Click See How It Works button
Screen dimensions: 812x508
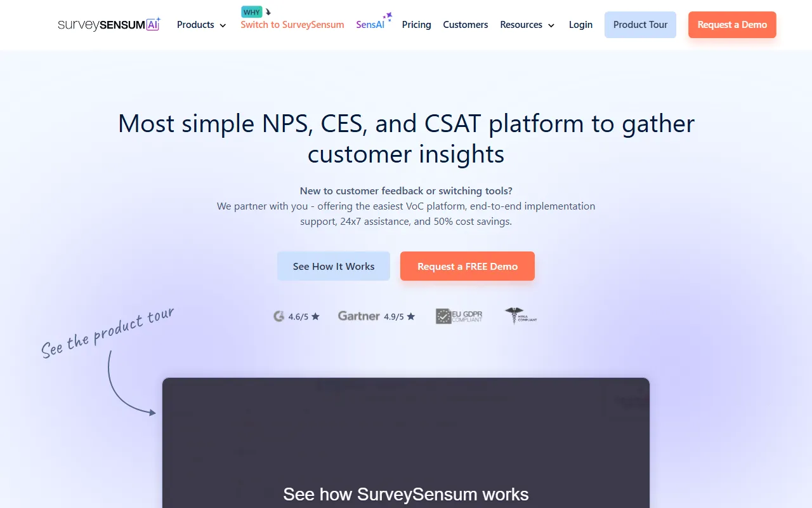pos(334,266)
